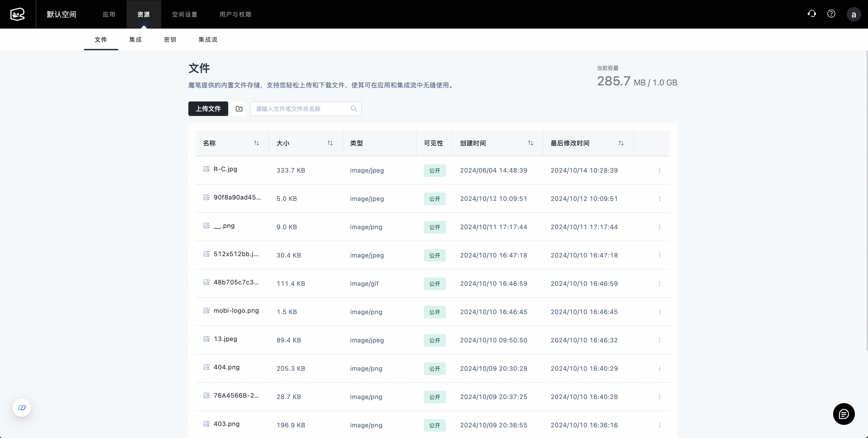This screenshot has width=868, height=438.
Task: Click the new folder icon
Action: tap(239, 108)
